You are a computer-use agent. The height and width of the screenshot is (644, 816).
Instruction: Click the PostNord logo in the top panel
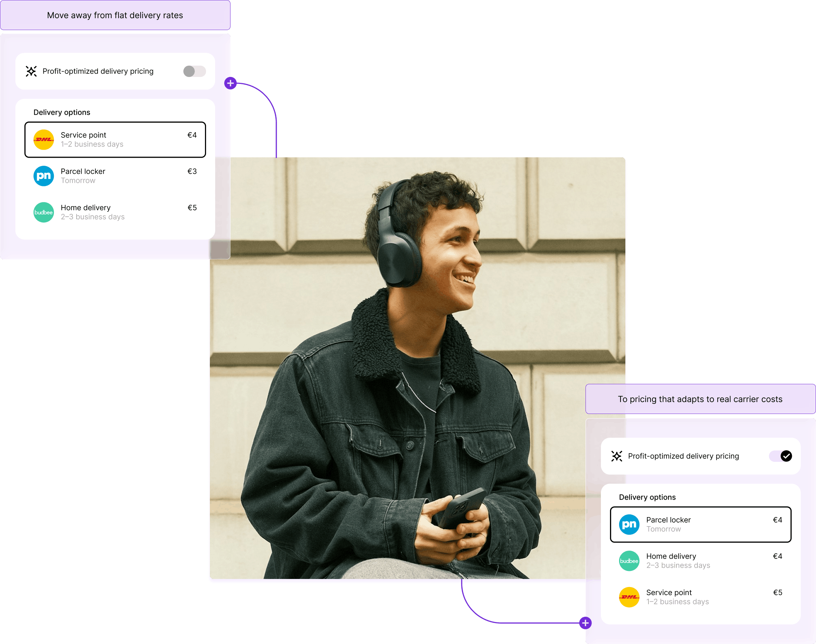pos(44,176)
